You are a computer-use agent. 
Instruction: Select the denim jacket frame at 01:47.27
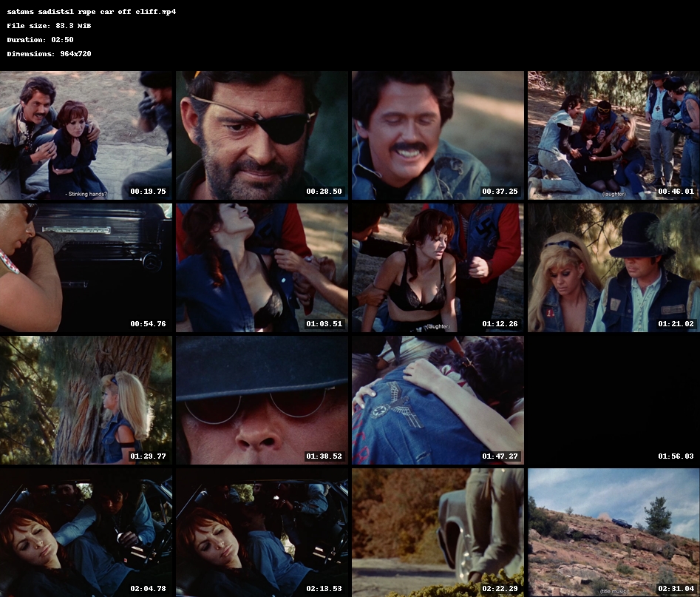coord(438,400)
